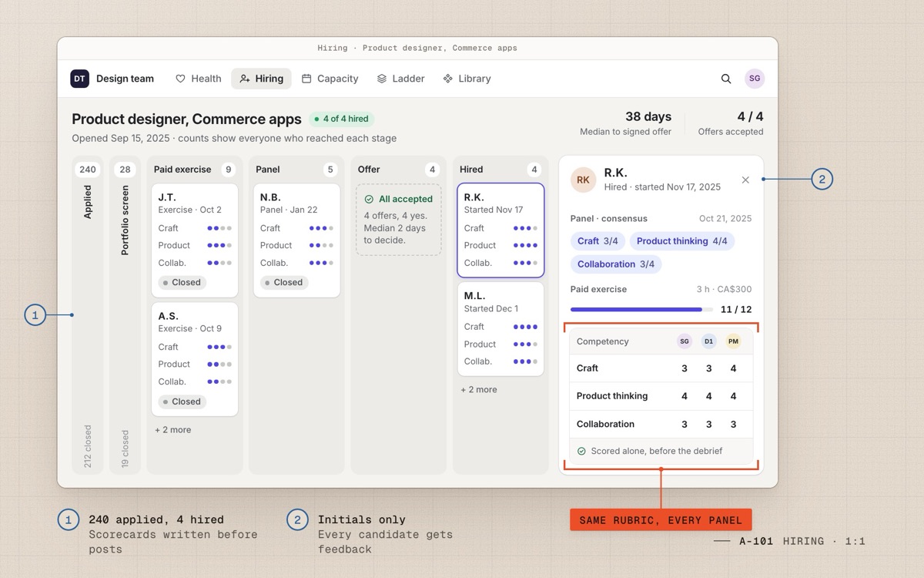Image resolution: width=924 pixels, height=578 pixels.
Task: Expand the collapsed Portfolio screen column
Action: click(x=126, y=314)
